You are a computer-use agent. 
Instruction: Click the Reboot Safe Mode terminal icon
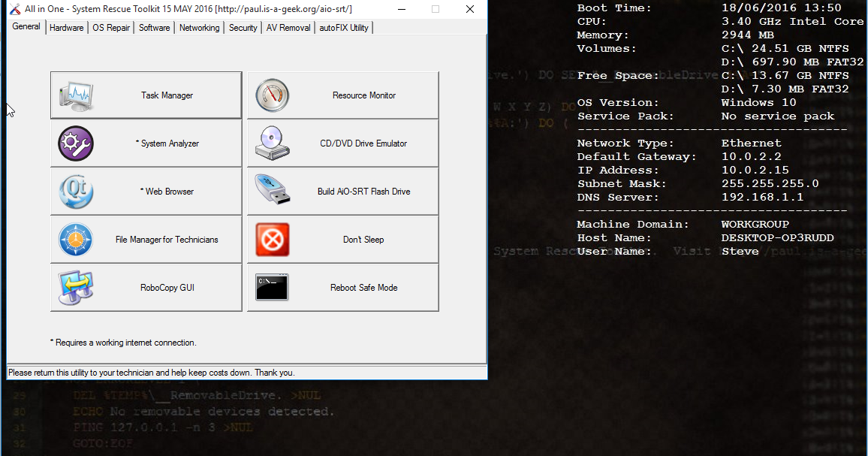271,287
